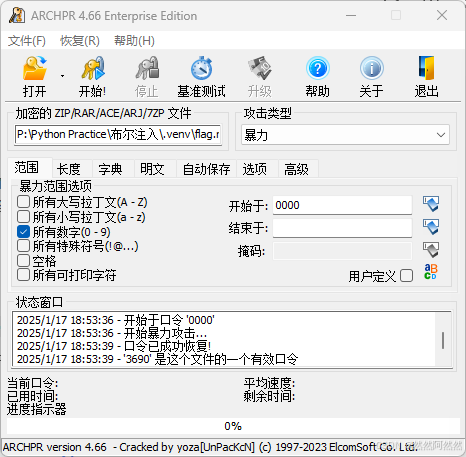Open the 文件(F) menu
Screen dimensions: 466x457
[27, 41]
